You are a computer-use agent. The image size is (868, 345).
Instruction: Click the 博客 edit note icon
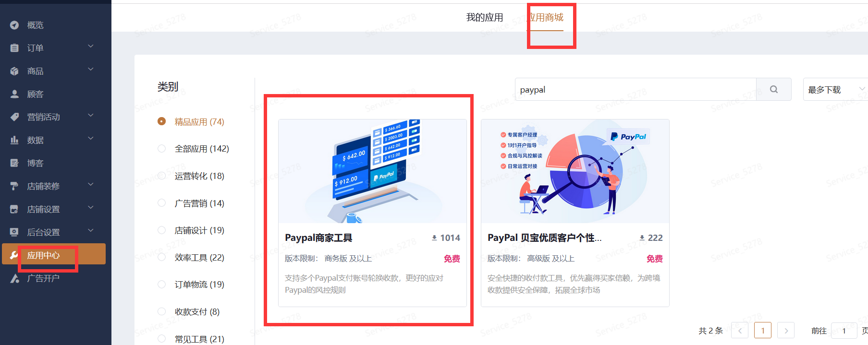point(14,163)
